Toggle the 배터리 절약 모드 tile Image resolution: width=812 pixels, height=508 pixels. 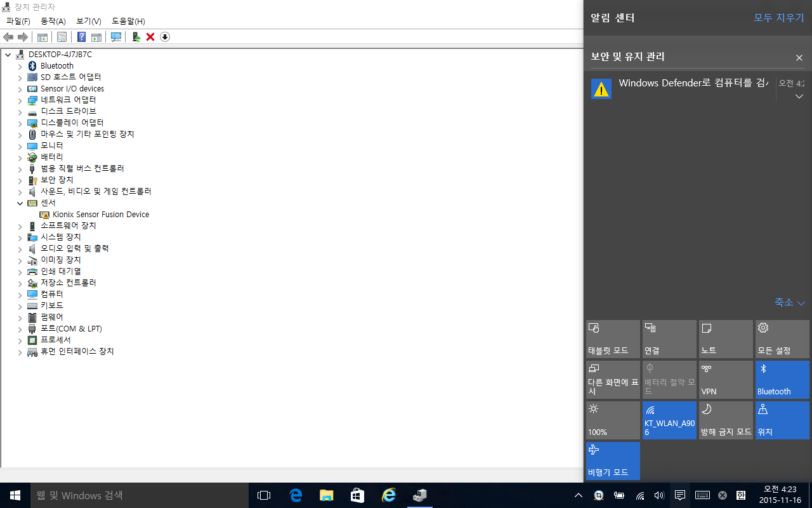pos(669,380)
